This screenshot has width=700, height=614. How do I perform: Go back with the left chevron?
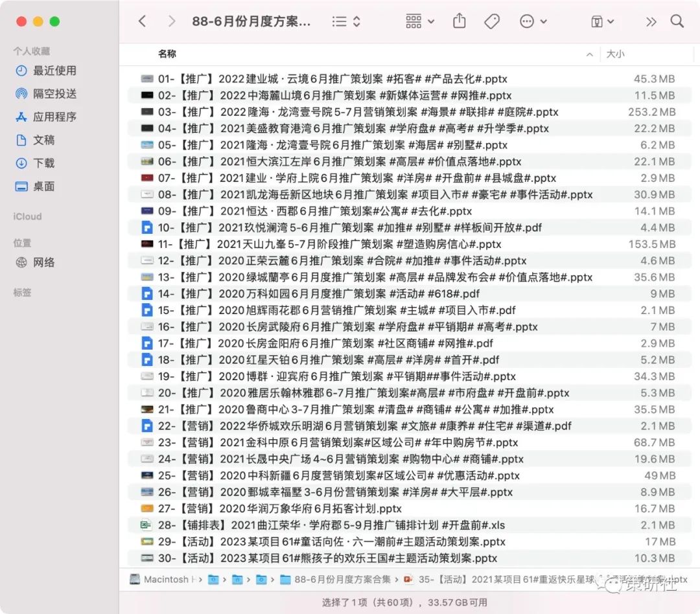tap(143, 21)
